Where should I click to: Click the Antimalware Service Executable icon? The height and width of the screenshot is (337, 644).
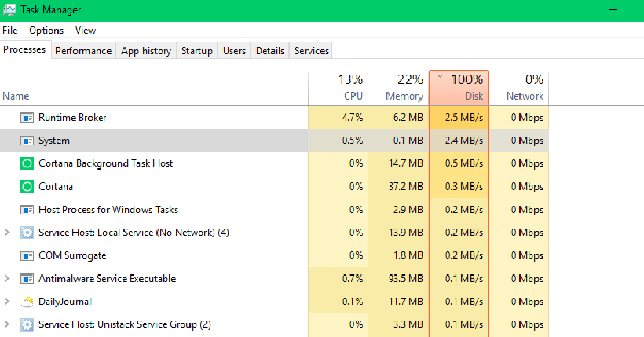(x=27, y=279)
